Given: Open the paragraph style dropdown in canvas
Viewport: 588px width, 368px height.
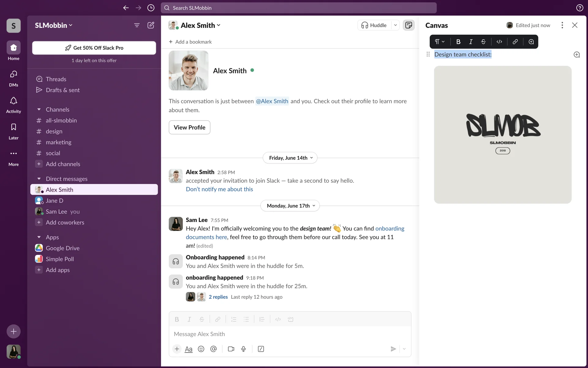Looking at the screenshot, I should click(x=440, y=42).
